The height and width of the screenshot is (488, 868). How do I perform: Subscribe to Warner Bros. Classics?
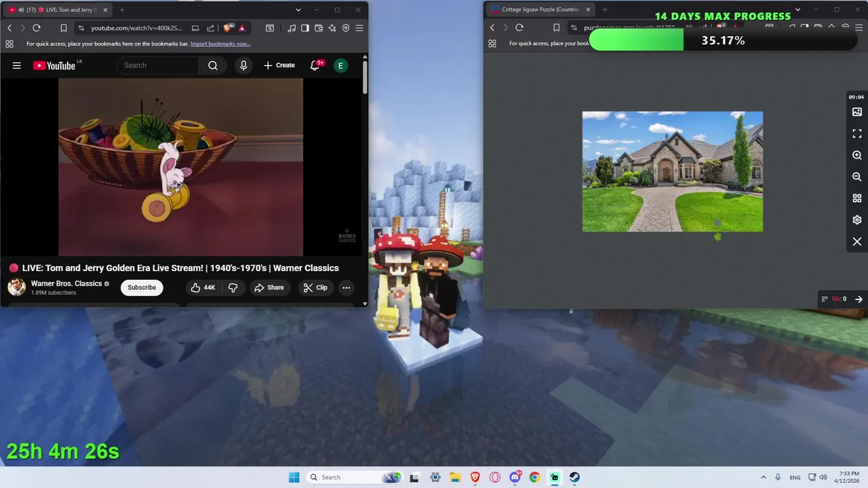(142, 287)
